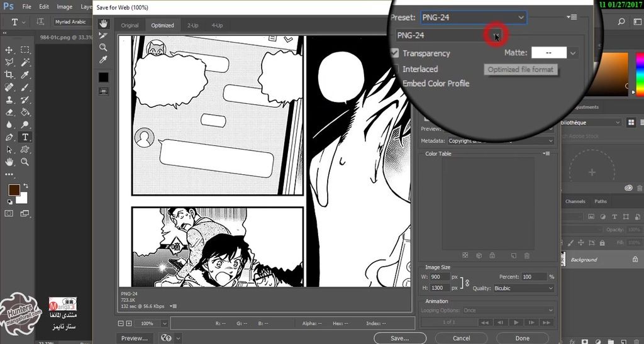
Task: Toggle lock position in Layers panel
Action: pos(580,243)
